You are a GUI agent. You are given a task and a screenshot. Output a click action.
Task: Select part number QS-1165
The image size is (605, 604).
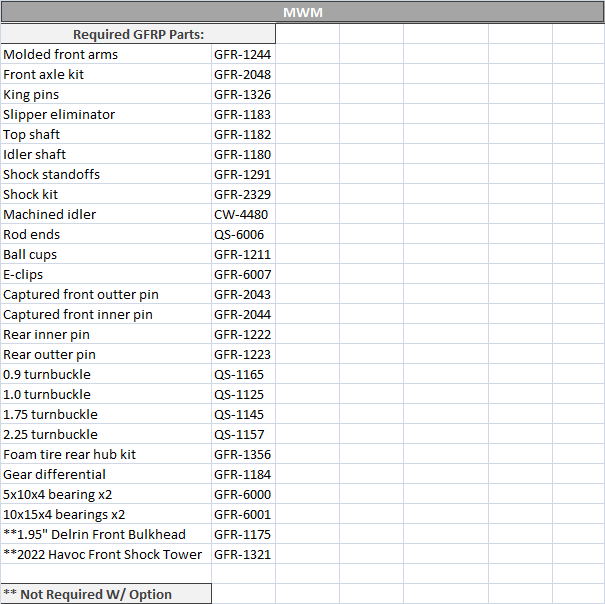pos(242,374)
